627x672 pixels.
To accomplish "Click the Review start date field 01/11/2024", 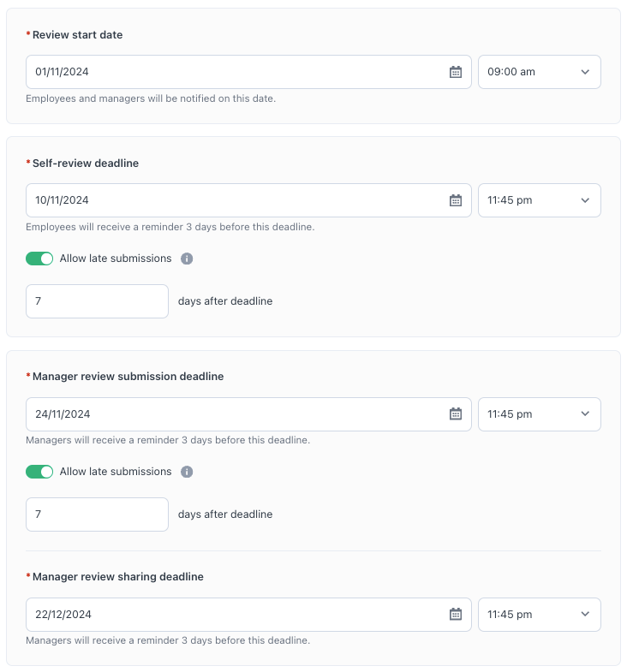I will (x=231, y=72).
